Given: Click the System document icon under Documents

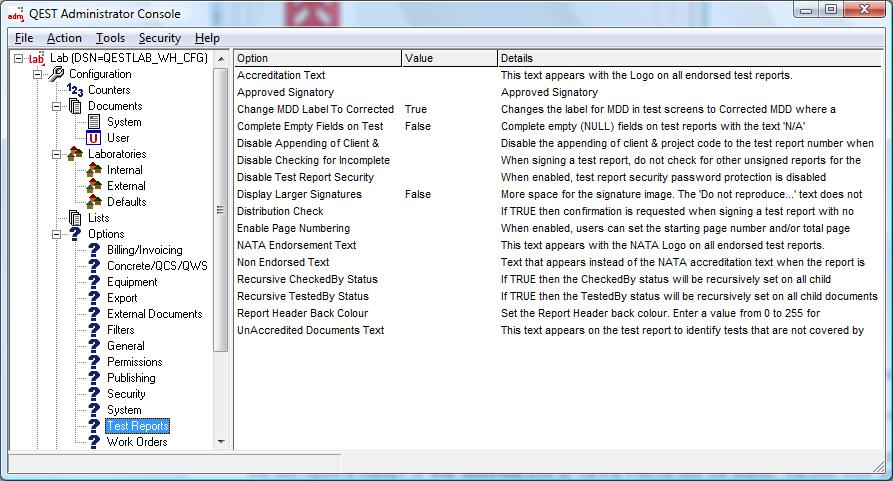Looking at the screenshot, I should [x=94, y=122].
